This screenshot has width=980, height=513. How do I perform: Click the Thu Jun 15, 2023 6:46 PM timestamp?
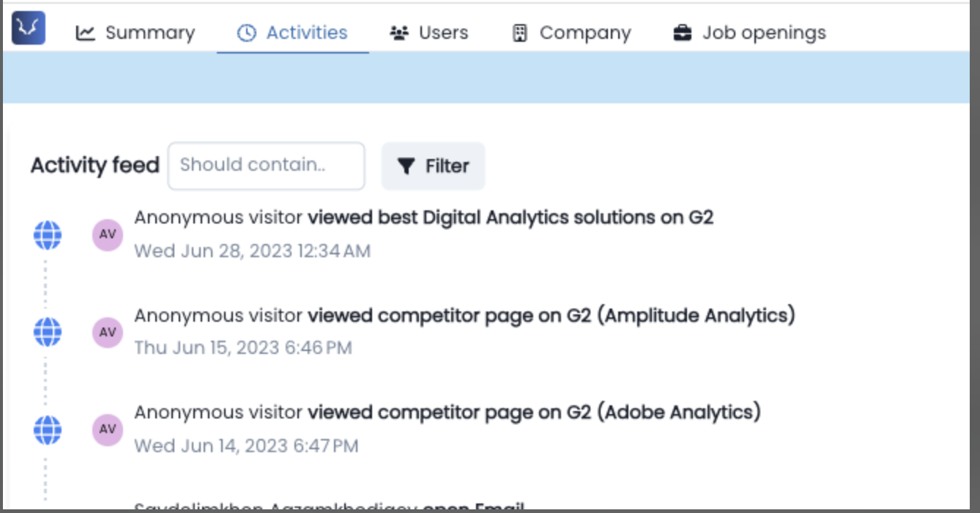pyautogui.click(x=242, y=348)
